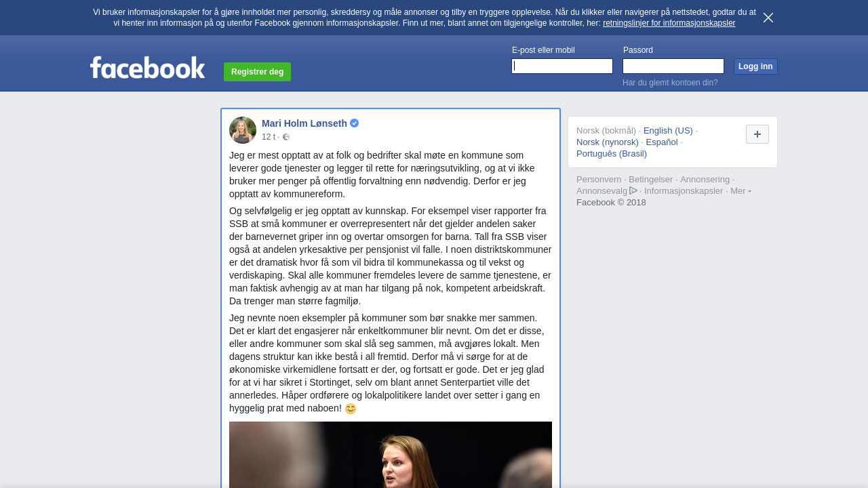
Task: Switch language to Norsk (nynorsk)
Action: (x=608, y=142)
